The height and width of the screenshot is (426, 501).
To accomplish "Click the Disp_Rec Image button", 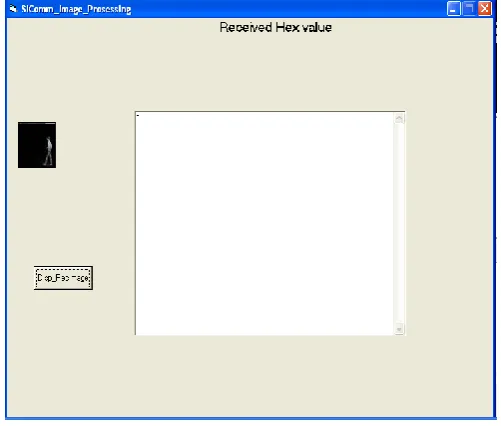I will (x=63, y=278).
